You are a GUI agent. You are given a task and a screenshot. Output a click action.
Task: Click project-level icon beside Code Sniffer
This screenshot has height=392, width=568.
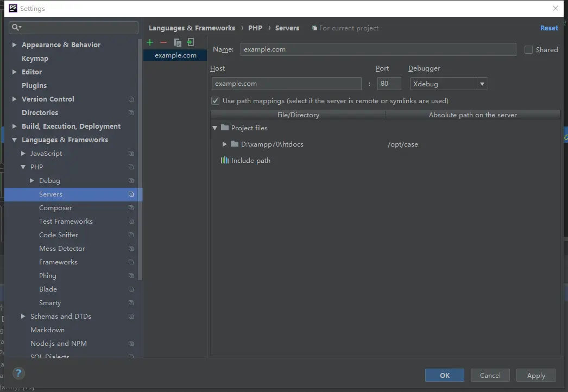131,235
